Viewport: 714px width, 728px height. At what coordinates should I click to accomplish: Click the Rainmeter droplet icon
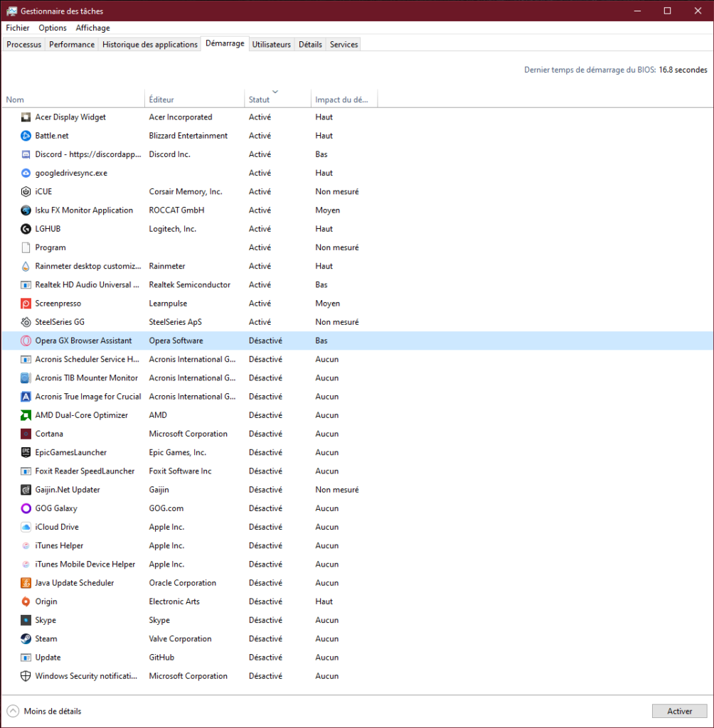tap(26, 266)
